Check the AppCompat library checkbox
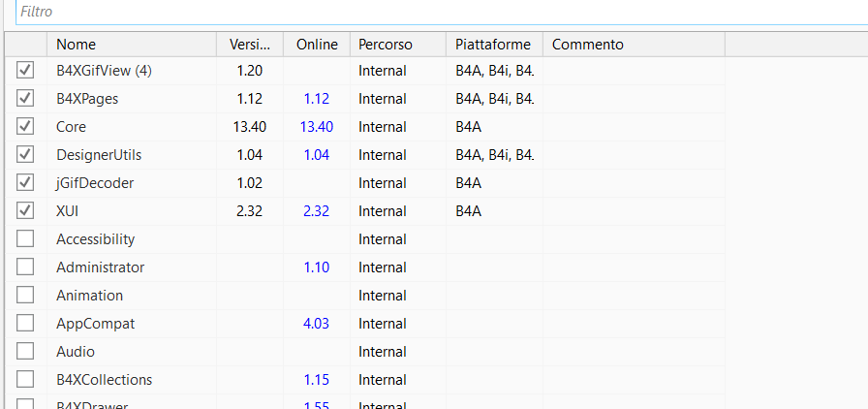This screenshot has height=409, width=868. click(x=25, y=323)
